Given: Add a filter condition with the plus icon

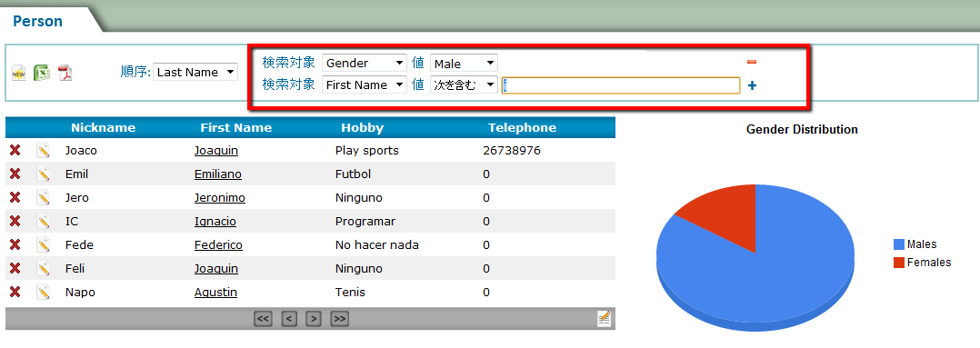Looking at the screenshot, I should pos(753,85).
